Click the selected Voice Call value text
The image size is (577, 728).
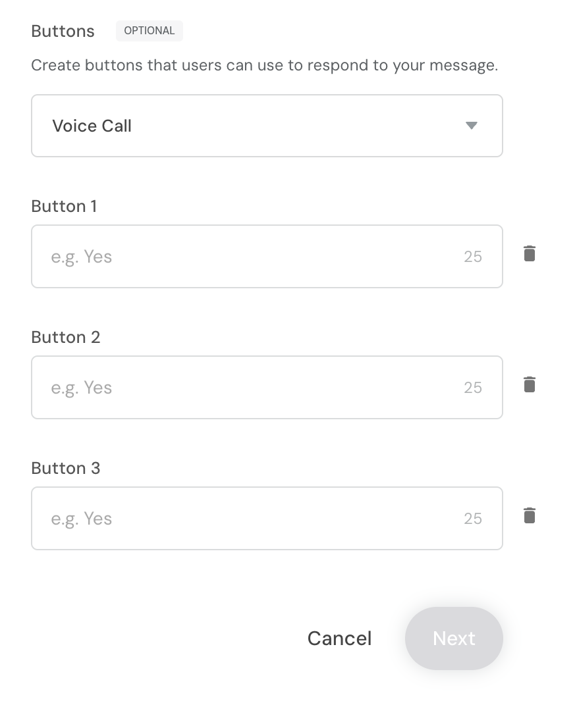(92, 126)
